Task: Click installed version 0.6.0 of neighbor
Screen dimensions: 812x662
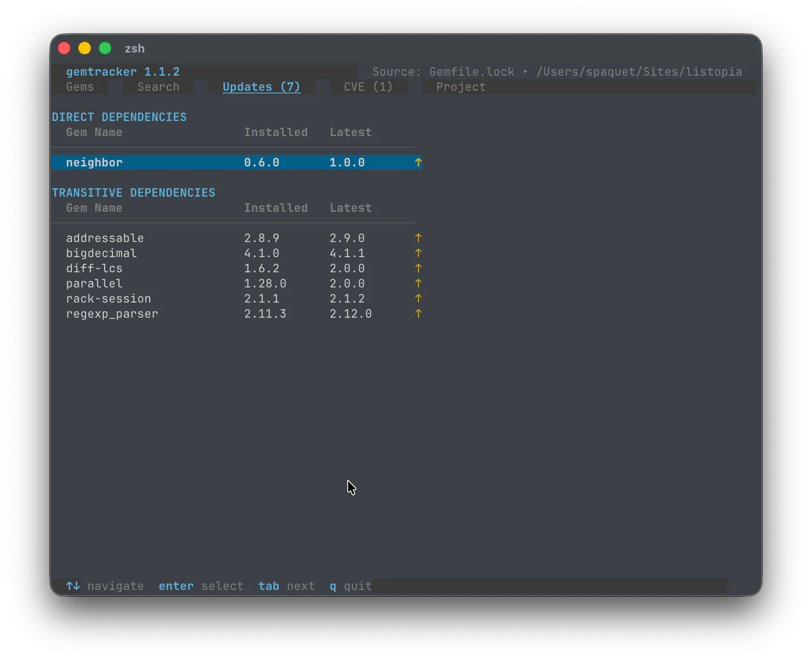Action: pos(262,162)
